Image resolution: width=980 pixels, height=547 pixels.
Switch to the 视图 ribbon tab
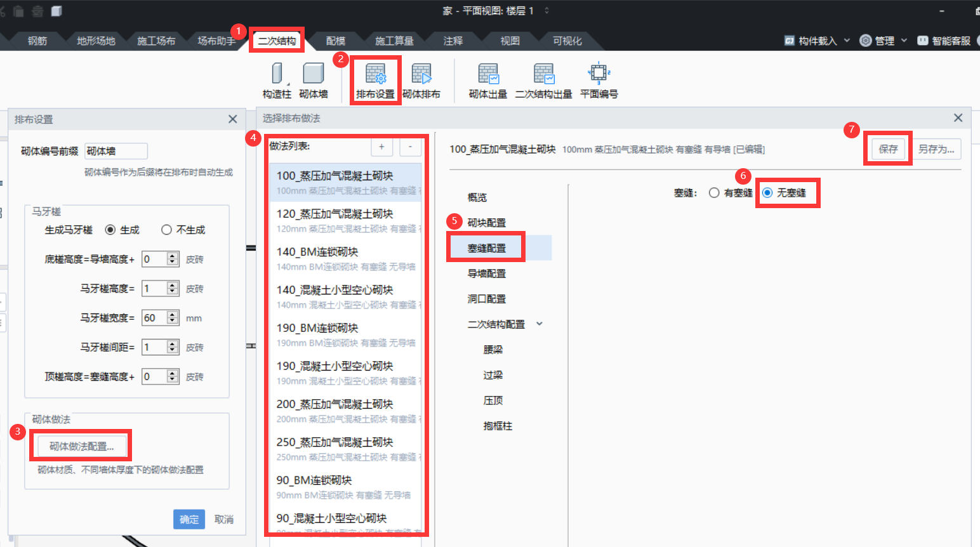tap(510, 41)
